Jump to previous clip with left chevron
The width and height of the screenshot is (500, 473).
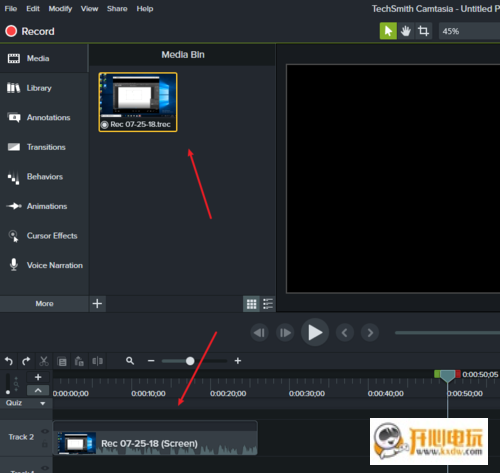pos(345,333)
